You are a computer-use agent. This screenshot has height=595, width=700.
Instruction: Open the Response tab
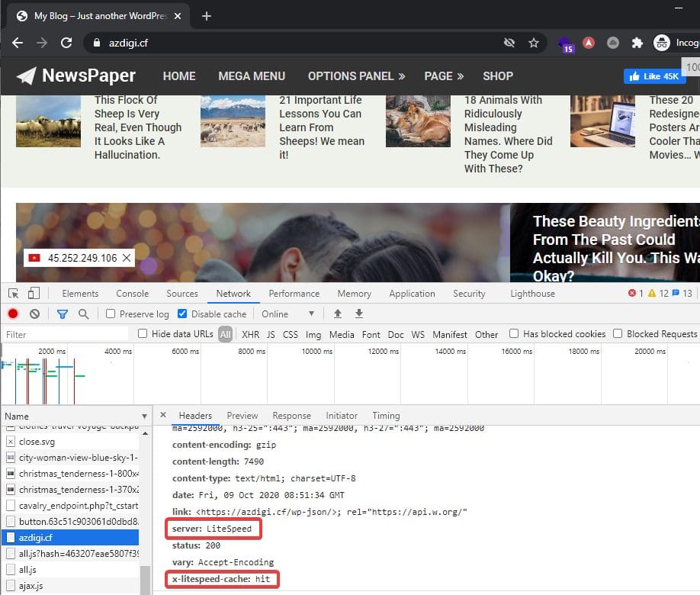[291, 416]
